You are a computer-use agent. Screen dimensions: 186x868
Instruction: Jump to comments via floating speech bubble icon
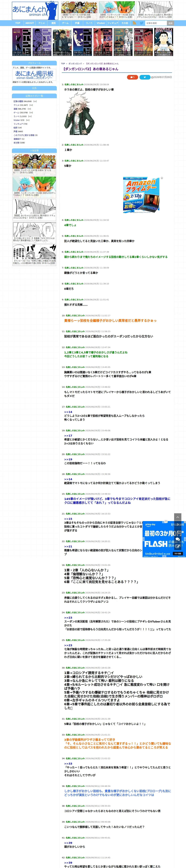pyautogui.click(x=178, y=539)
